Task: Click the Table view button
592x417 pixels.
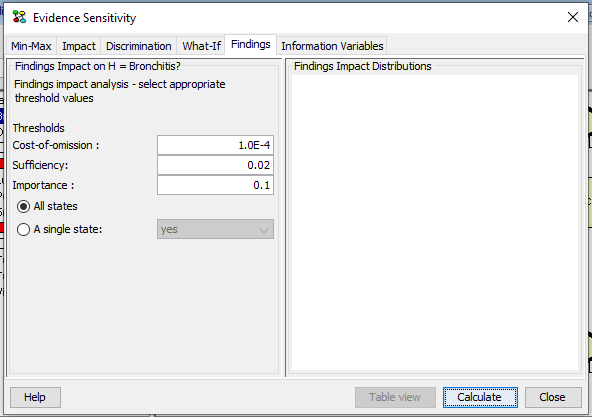Action: [x=395, y=397]
